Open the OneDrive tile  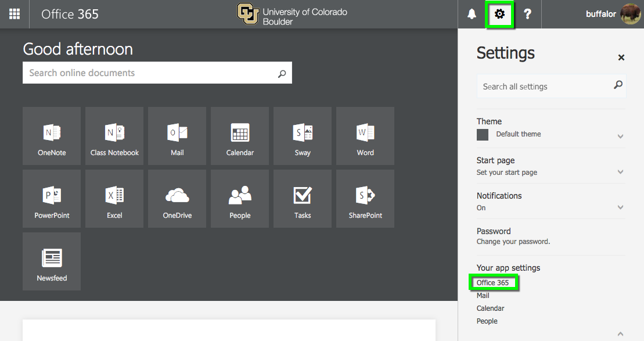(x=177, y=199)
